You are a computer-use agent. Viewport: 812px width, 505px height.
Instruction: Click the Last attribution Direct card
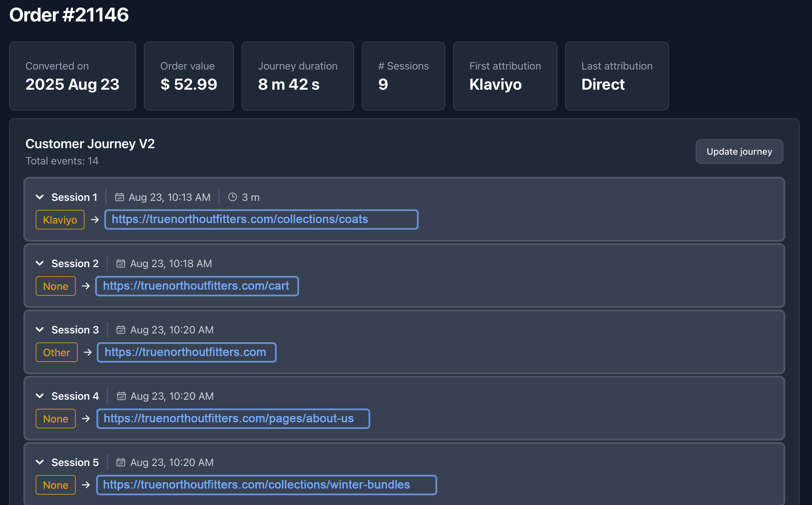(x=616, y=76)
